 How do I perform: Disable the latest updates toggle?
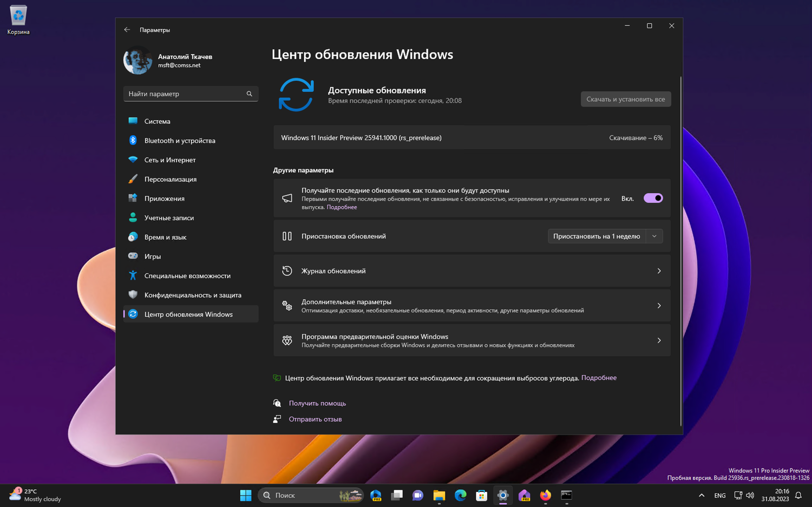653,198
